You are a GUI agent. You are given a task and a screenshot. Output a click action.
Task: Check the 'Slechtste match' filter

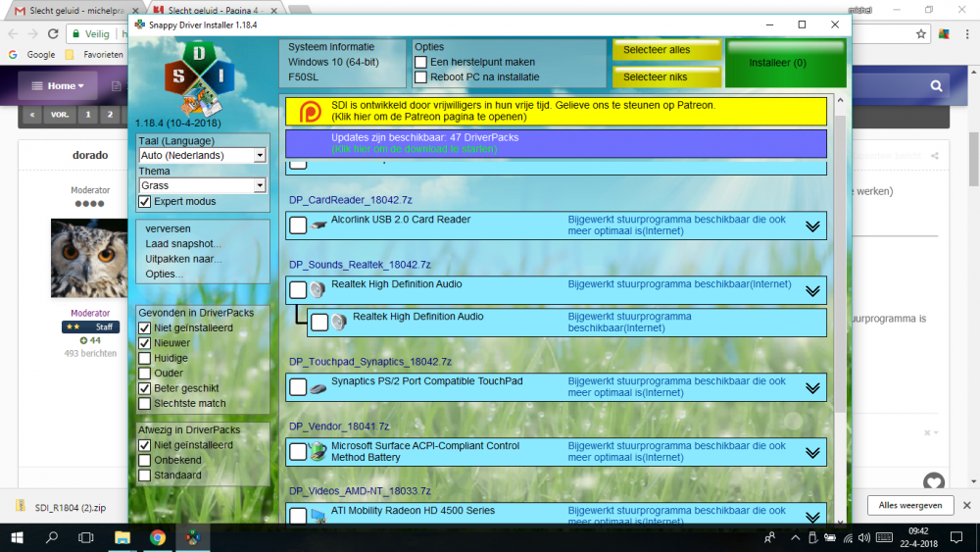[x=144, y=403]
